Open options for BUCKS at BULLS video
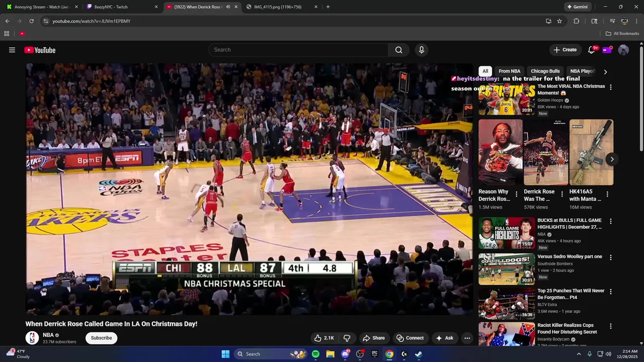Image resolution: width=644 pixels, height=362 pixels. pyautogui.click(x=611, y=221)
